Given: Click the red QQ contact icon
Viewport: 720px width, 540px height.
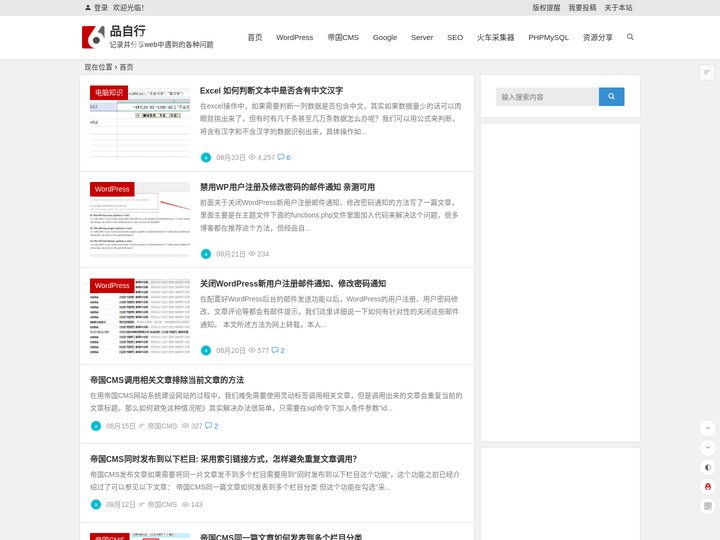Looking at the screenshot, I should coord(708,486).
